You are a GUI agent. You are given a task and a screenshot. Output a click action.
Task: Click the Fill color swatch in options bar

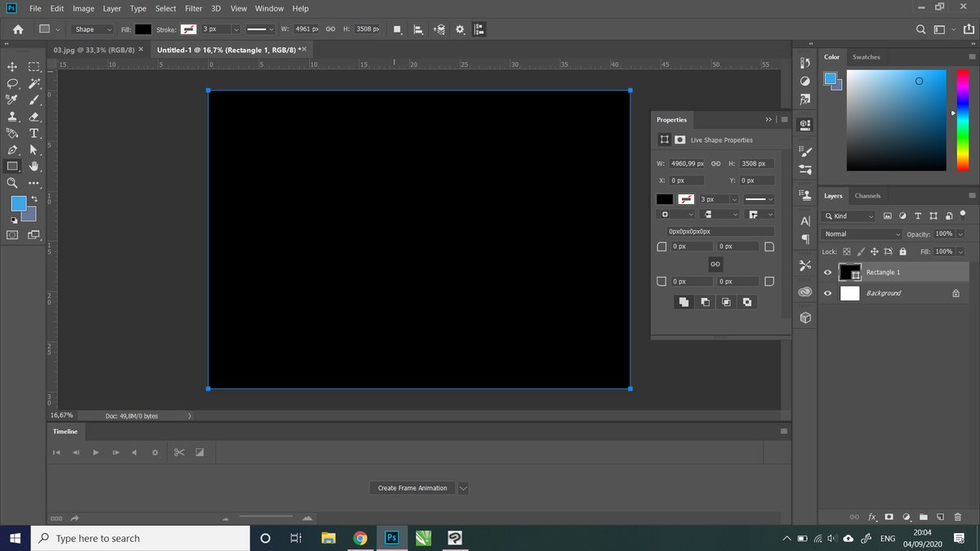tap(143, 29)
